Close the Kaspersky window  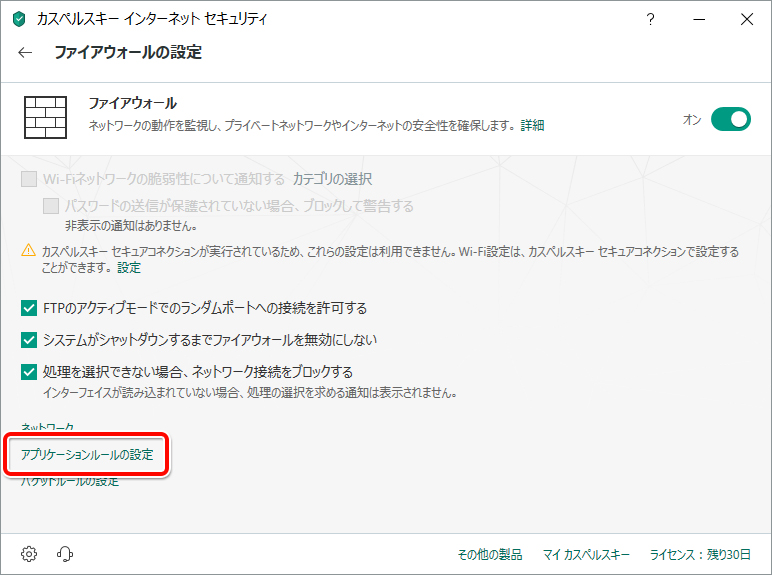coord(747,19)
